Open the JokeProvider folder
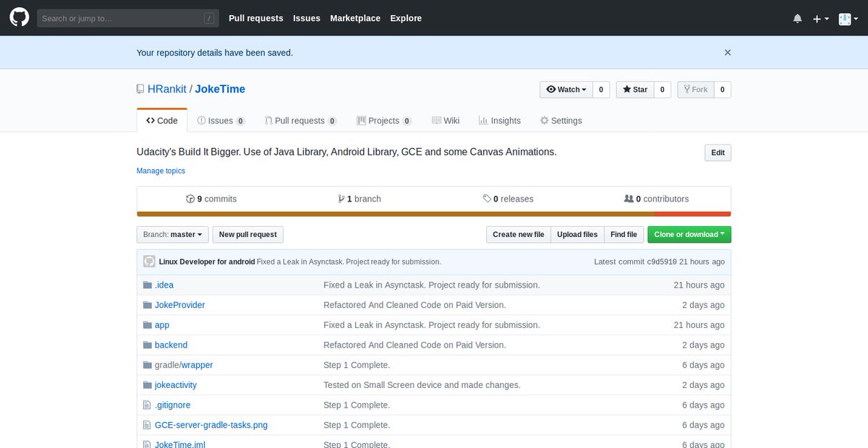 click(180, 305)
